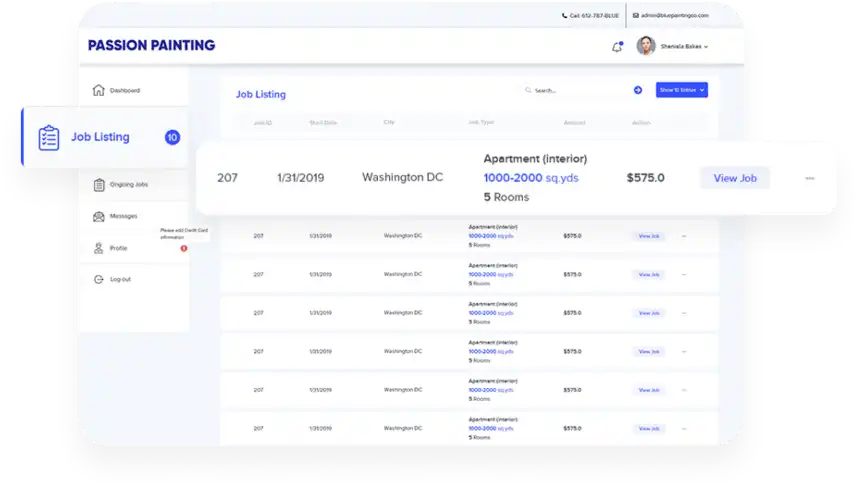Click the PASSION PAINTING logo
Viewport: 856px width, 485px height.
click(x=152, y=45)
